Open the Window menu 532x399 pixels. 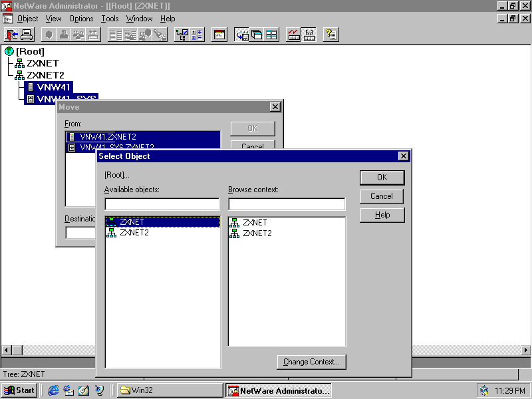point(140,19)
